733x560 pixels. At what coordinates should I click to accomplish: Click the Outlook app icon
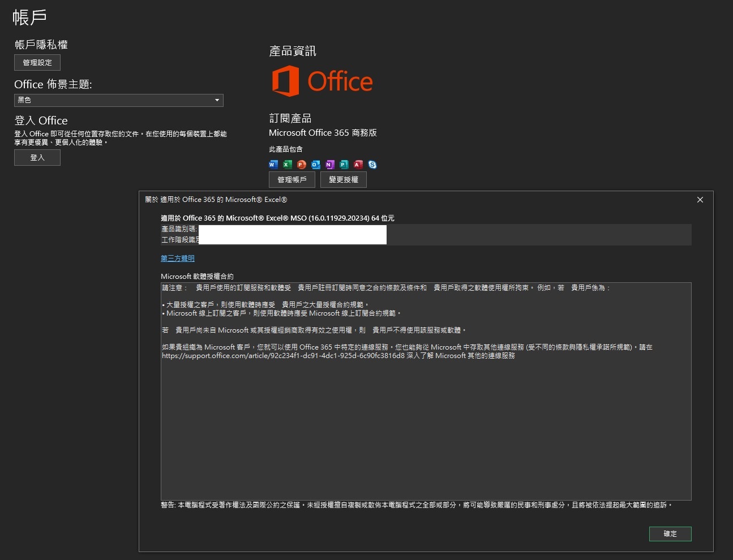click(316, 165)
